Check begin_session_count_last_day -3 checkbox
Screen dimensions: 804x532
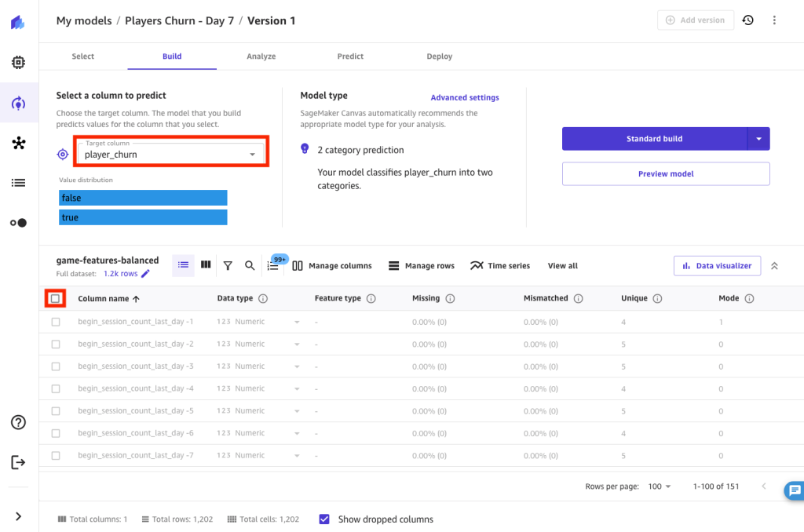coord(56,366)
